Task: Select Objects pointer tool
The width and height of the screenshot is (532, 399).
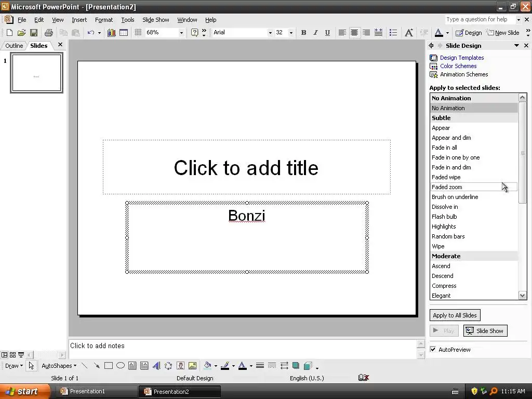Action: pyautogui.click(x=31, y=366)
